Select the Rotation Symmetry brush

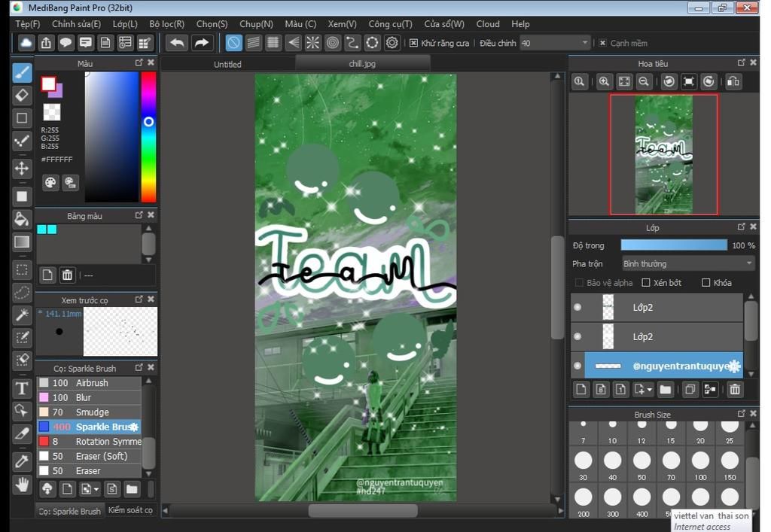coord(89,442)
